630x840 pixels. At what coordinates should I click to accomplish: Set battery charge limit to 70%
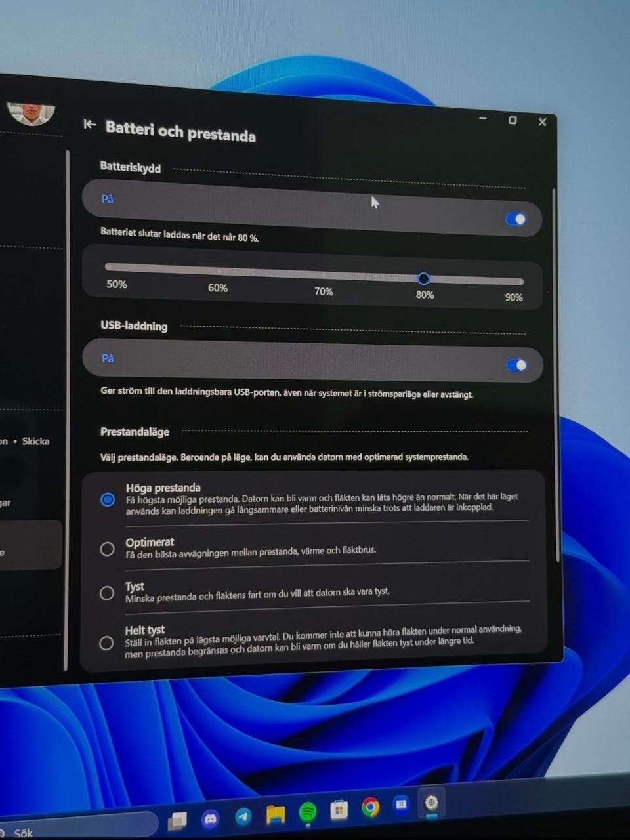tap(324, 275)
